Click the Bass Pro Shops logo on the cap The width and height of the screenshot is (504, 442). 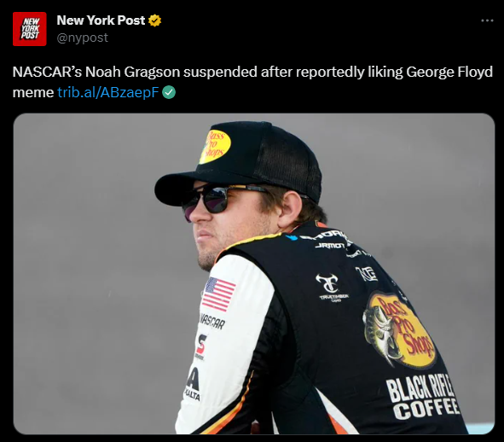point(215,147)
